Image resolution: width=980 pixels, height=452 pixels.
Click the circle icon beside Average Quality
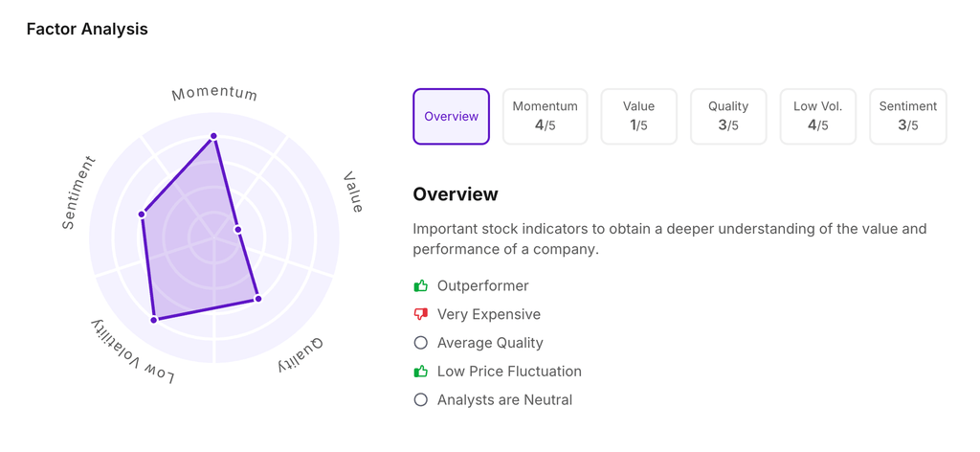420,343
